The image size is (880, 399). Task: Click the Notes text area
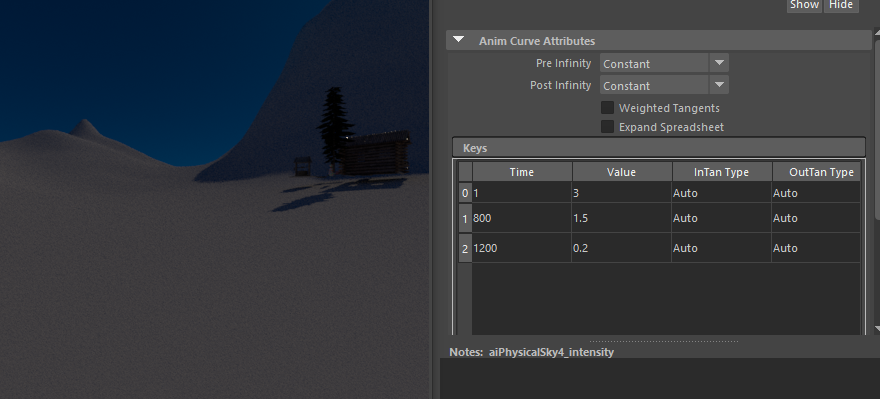659,379
